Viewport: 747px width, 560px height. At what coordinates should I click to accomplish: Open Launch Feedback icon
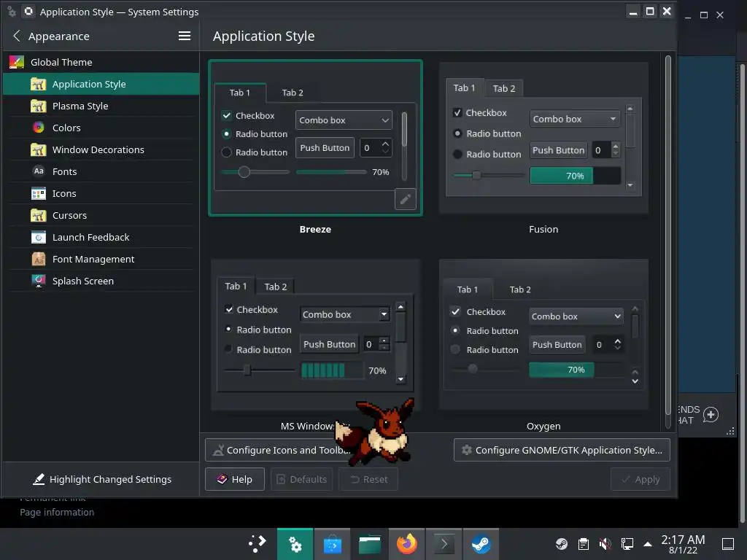pyautogui.click(x=38, y=237)
